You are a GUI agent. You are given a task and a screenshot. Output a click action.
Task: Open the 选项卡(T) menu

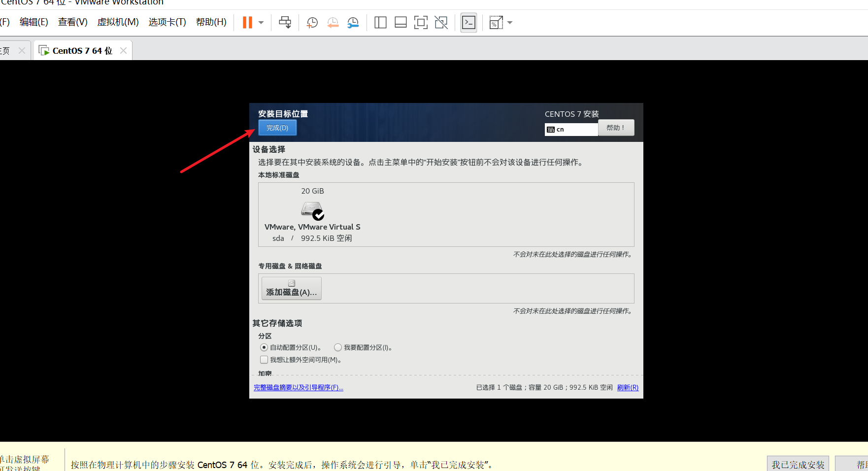click(167, 22)
